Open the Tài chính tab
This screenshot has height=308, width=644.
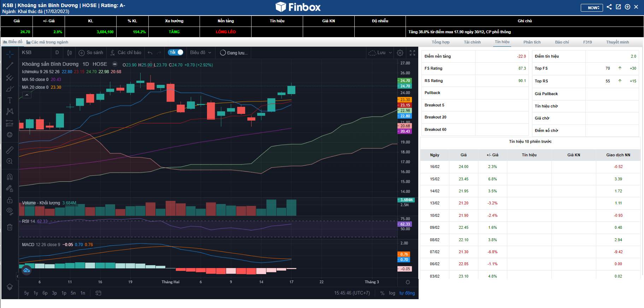click(x=472, y=42)
